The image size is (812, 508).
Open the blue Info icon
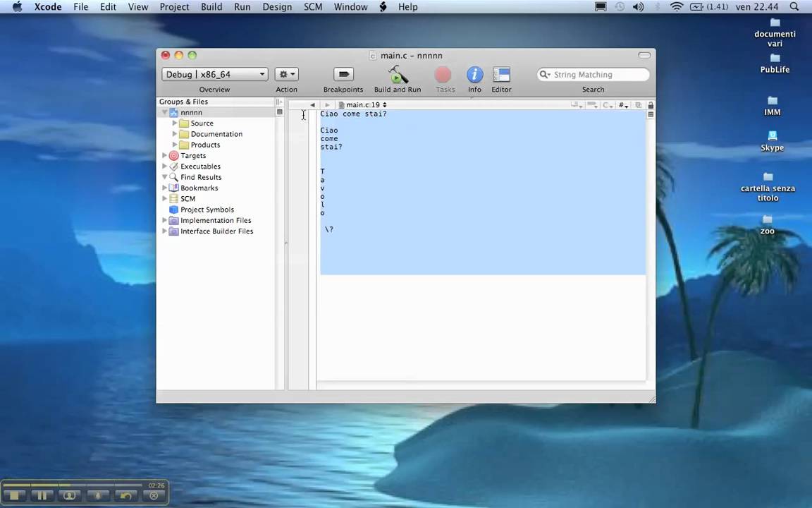point(474,75)
